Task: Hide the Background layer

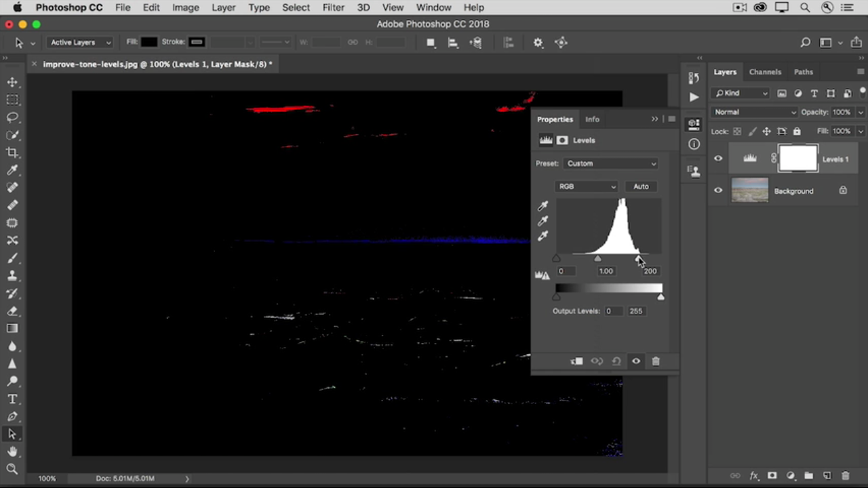Action: 718,190
